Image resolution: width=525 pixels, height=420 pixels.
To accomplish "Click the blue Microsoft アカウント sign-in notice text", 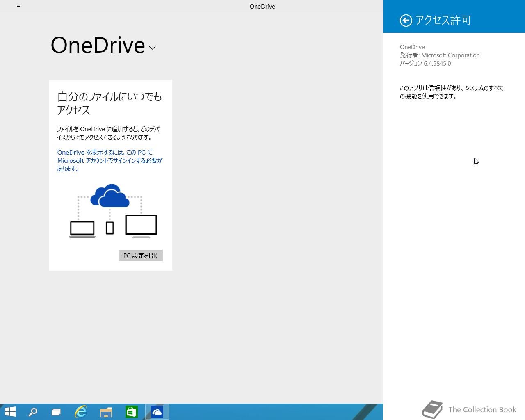I will tap(110, 160).
